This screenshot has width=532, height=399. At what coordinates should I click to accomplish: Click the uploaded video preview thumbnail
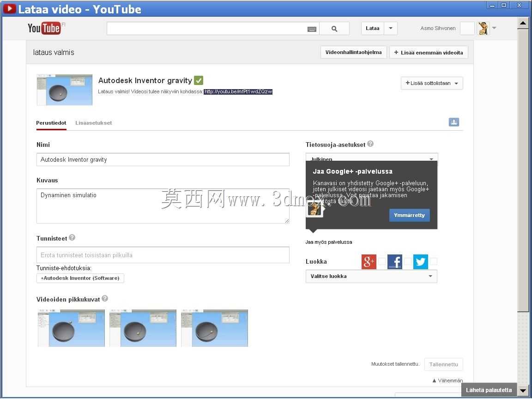[65, 90]
